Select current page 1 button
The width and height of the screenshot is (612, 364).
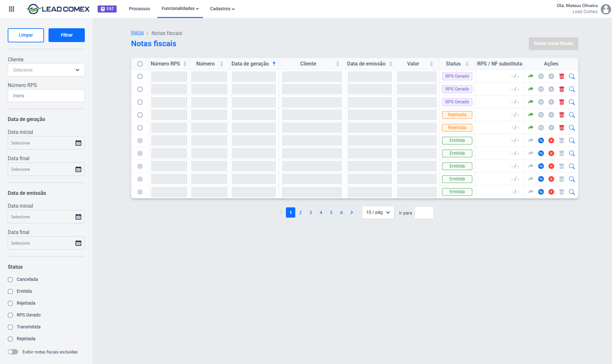[x=290, y=212]
